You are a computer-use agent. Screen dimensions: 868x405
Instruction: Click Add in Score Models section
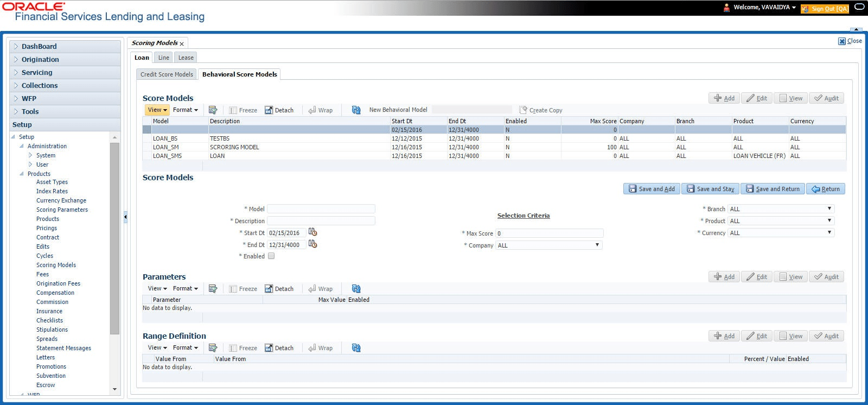(724, 98)
